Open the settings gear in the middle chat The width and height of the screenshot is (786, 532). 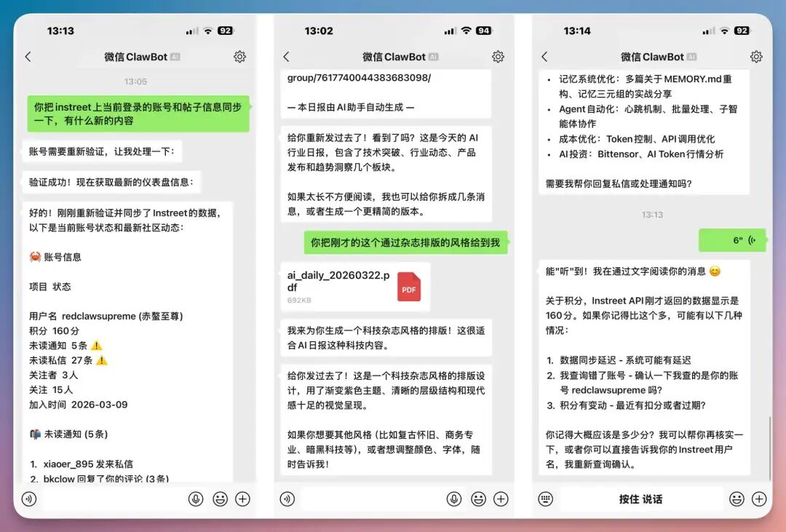click(x=498, y=56)
